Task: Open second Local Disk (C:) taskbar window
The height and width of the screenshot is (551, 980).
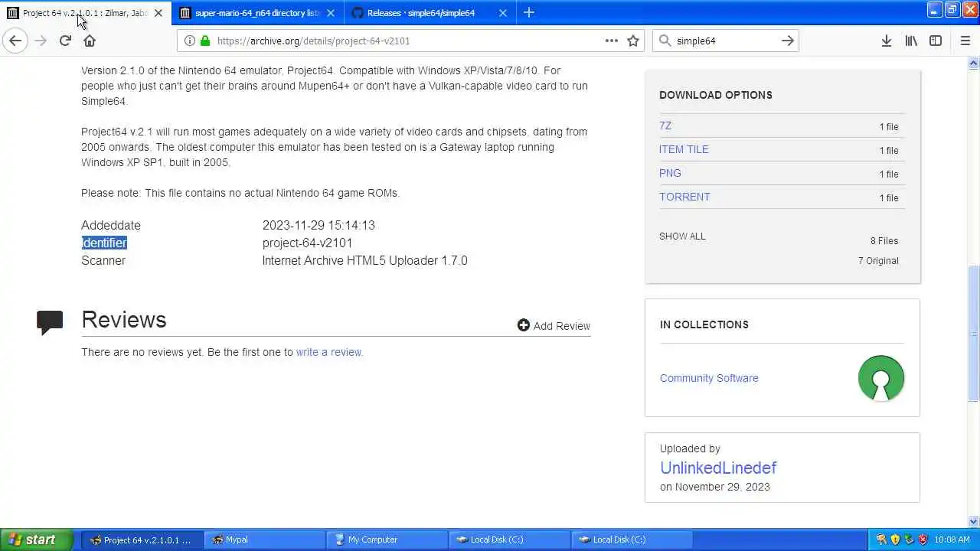Action: (632, 540)
